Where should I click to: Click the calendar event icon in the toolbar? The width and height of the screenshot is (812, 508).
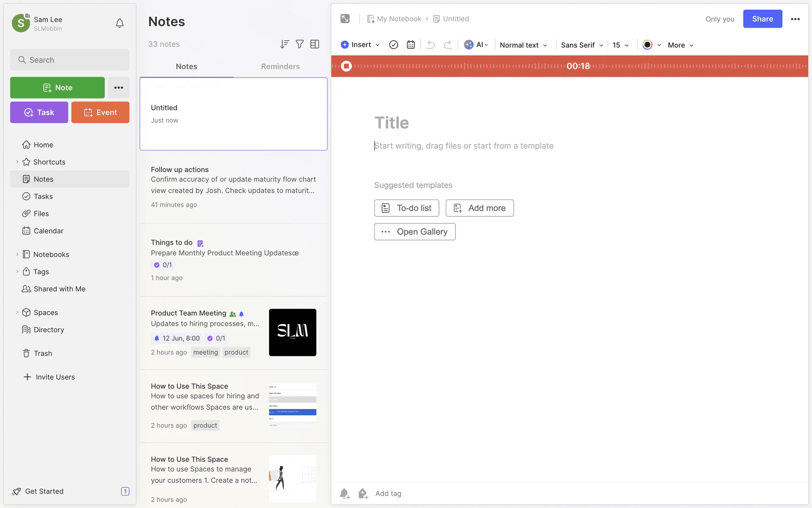pos(411,45)
